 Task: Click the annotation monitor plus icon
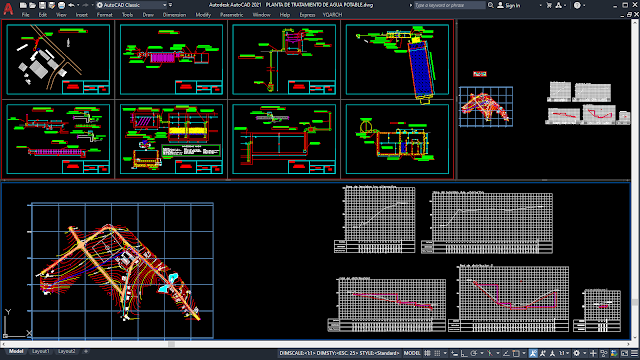tap(593, 353)
